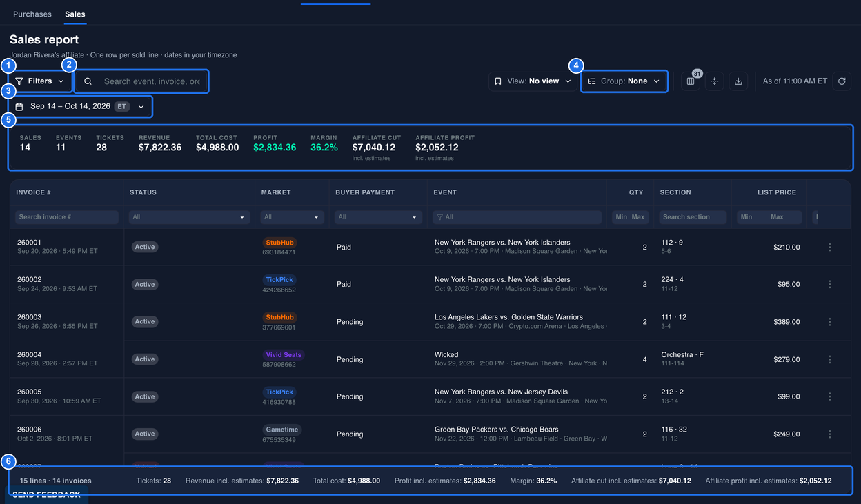Open row menu for invoice 260003

830,321
